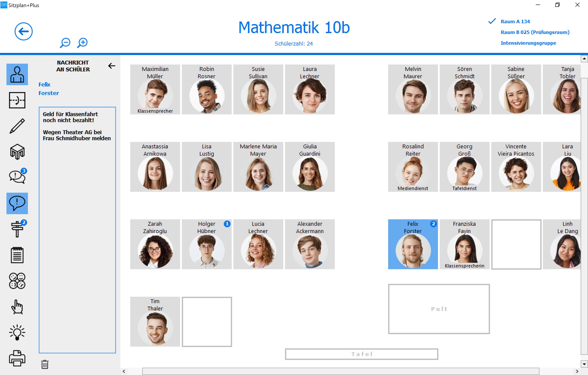Delete message with trash can icon
Viewport: 588px width, 375px height.
pos(45,364)
